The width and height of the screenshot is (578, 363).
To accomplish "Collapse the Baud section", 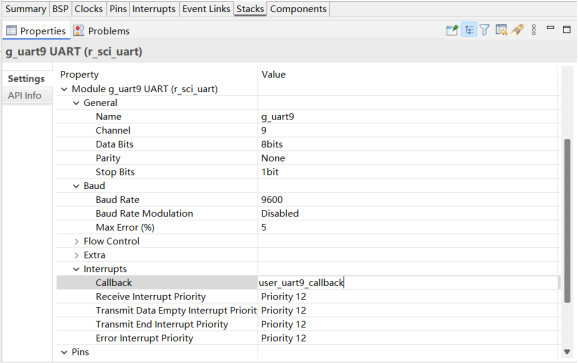I will click(x=76, y=186).
